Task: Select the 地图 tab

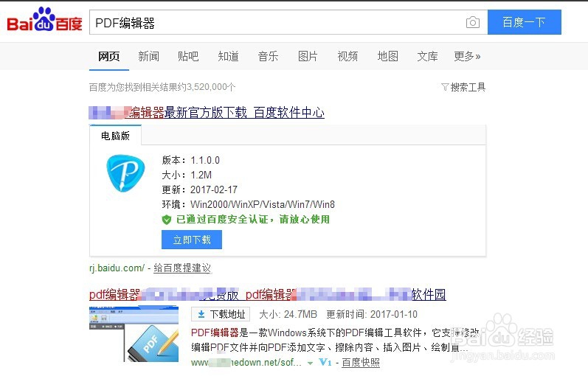Action: pos(387,57)
